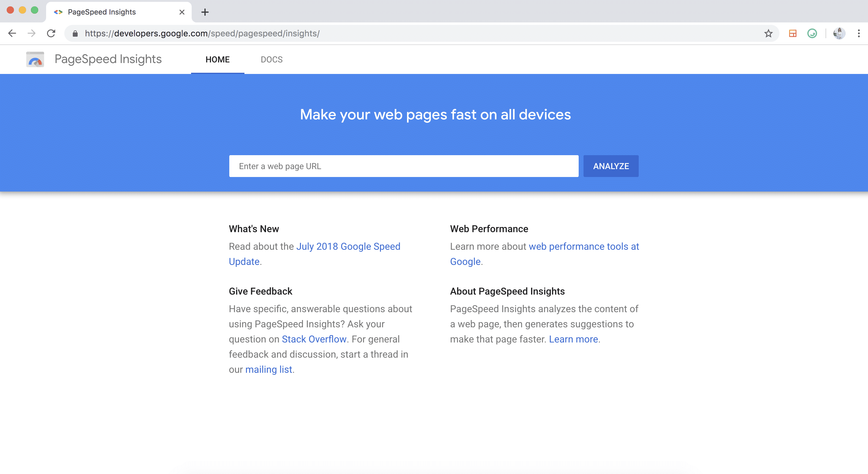Image resolution: width=868 pixels, height=474 pixels.
Task: Click the browser back arrow
Action: 12,33
